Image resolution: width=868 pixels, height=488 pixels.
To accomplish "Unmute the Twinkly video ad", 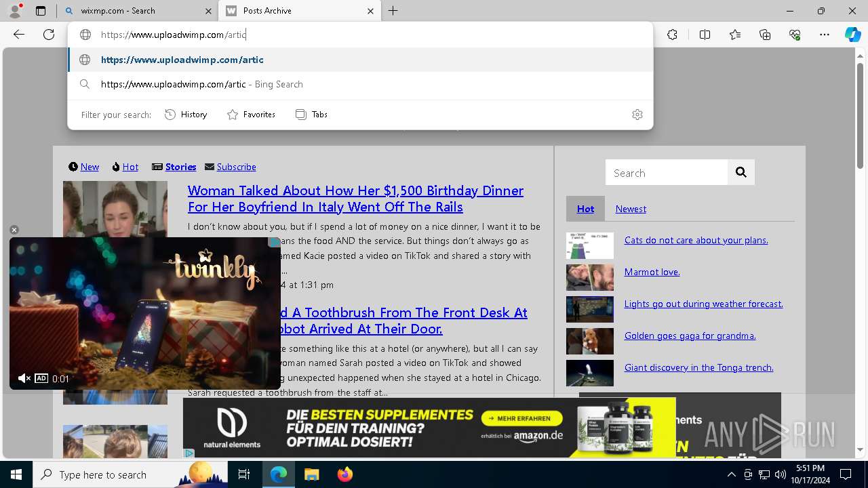I will click(24, 378).
